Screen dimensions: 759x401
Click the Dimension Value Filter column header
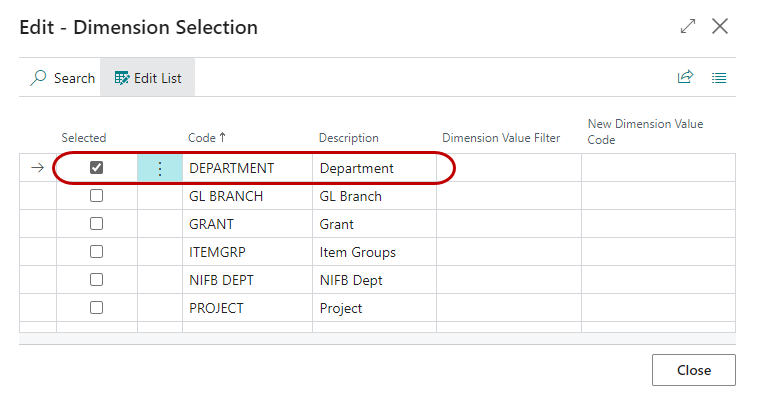[x=500, y=138]
